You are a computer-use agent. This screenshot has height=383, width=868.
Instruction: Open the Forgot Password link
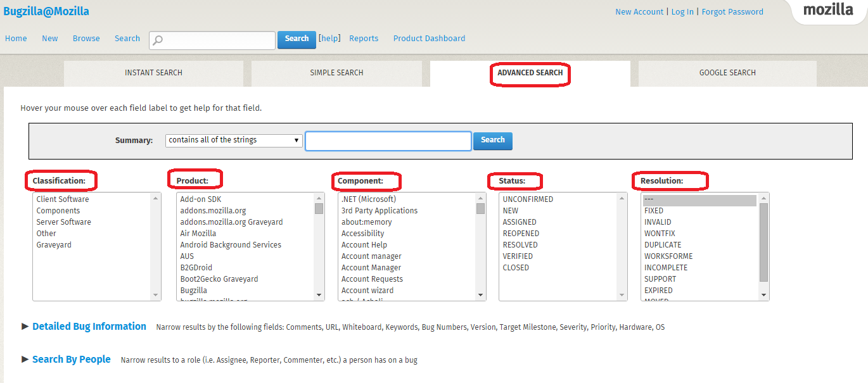click(732, 11)
